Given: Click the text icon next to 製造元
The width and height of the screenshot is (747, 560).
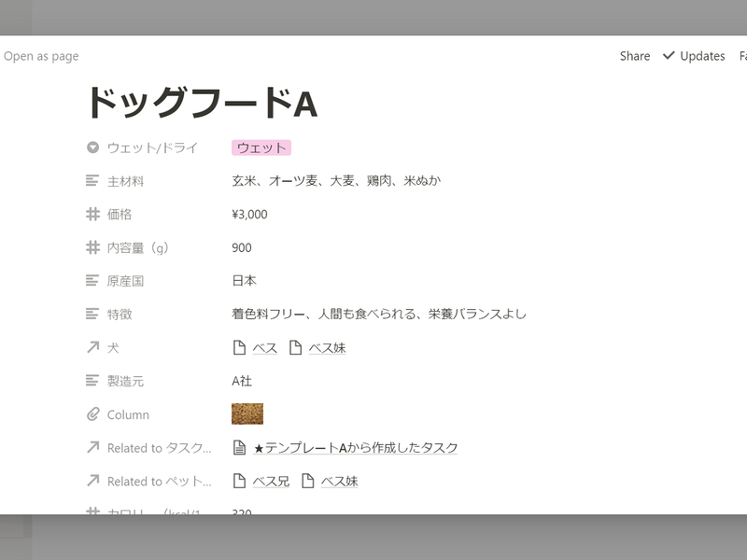Looking at the screenshot, I should click(x=92, y=381).
